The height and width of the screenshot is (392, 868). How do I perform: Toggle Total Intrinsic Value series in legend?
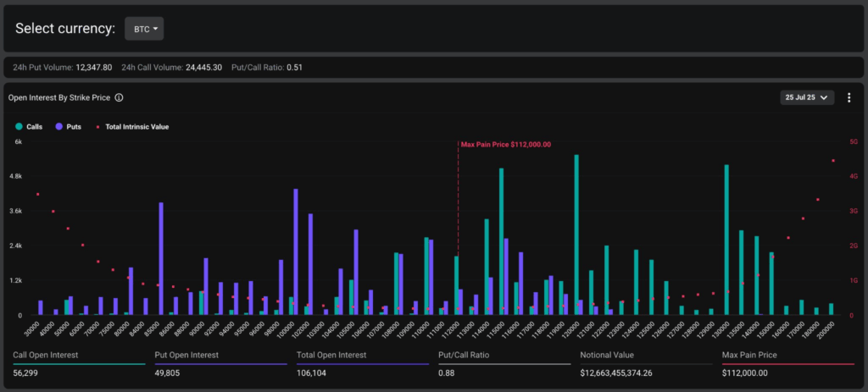[136, 127]
